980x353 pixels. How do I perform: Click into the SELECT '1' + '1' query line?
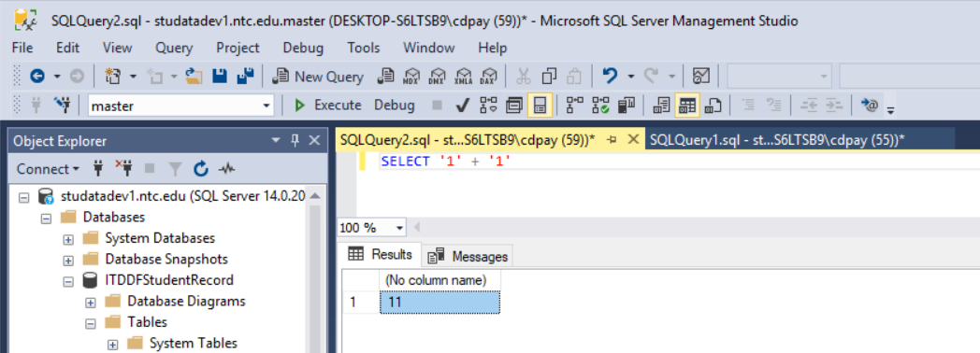pyautogui.click(x=446, y=161)
